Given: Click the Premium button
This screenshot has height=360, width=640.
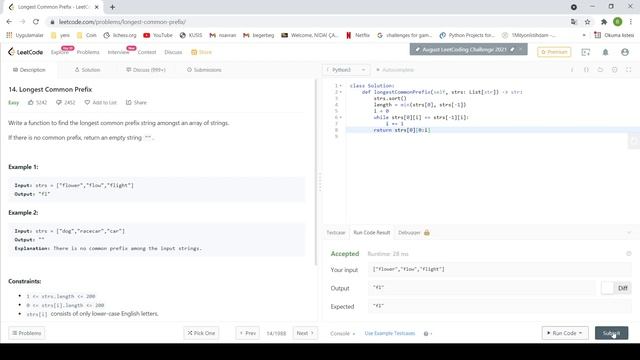Looking at the screenshot, I should [554, 52].
